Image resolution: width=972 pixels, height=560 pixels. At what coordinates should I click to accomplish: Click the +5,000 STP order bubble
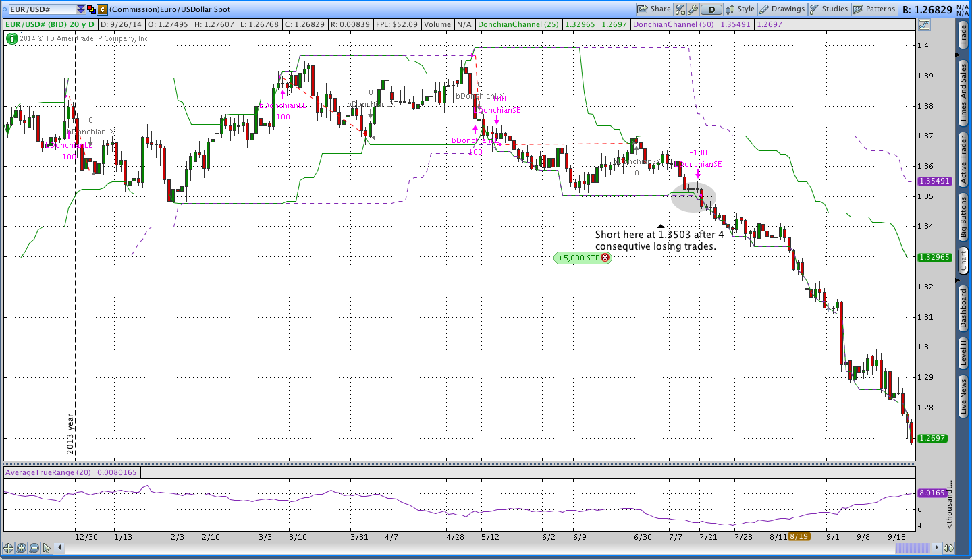(583, 258)
